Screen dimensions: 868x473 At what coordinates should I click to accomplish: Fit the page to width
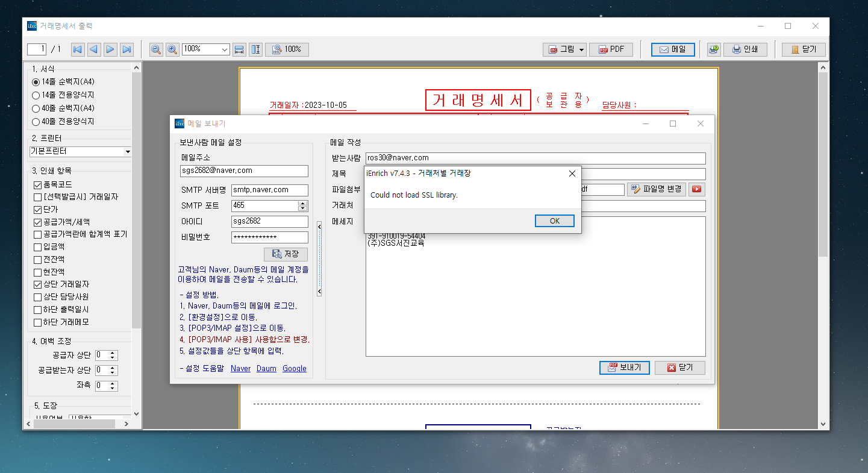click(x=239, y=49)
